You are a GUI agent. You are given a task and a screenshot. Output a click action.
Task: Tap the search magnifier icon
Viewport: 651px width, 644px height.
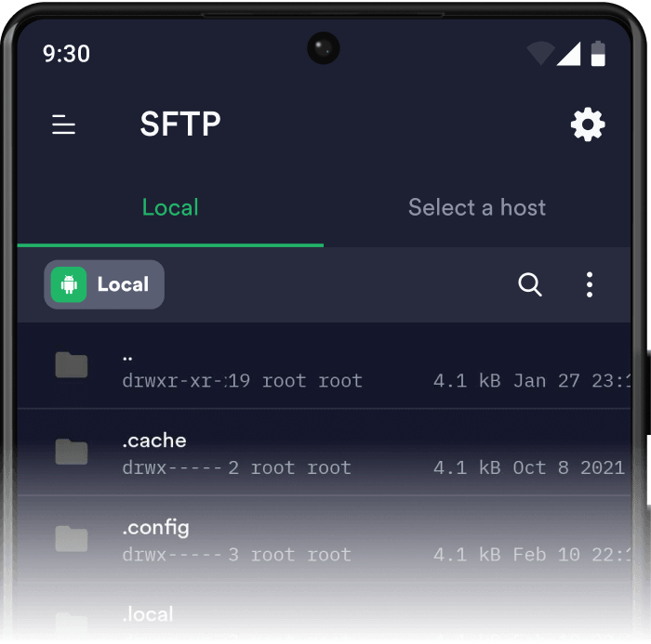click(530, 284)
